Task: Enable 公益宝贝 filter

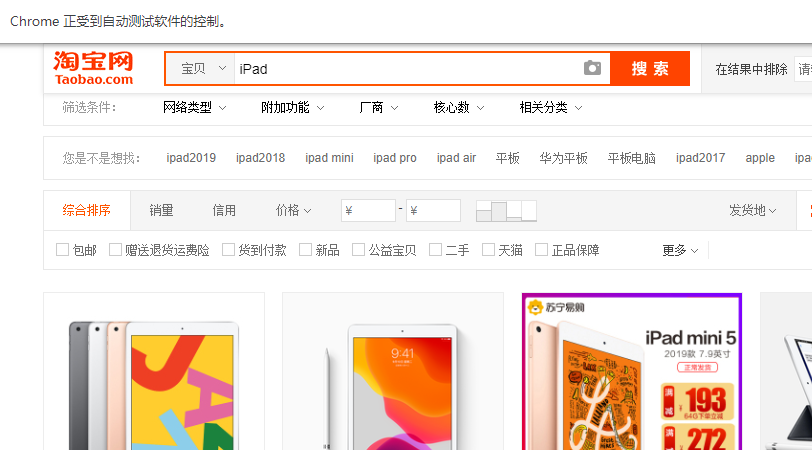Action: tap(358, 250)
